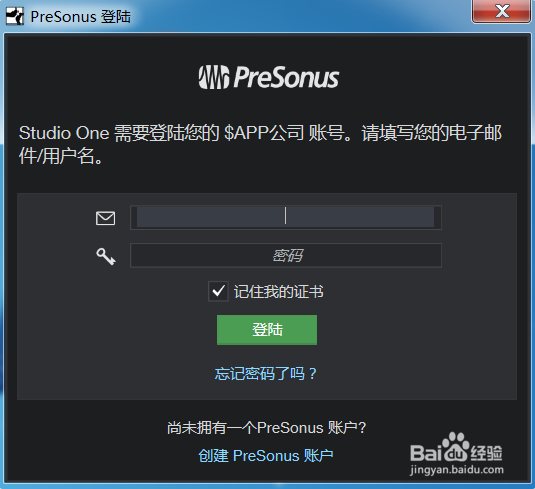Click the 记住我的证书 checkbox label

pos(278,292)
